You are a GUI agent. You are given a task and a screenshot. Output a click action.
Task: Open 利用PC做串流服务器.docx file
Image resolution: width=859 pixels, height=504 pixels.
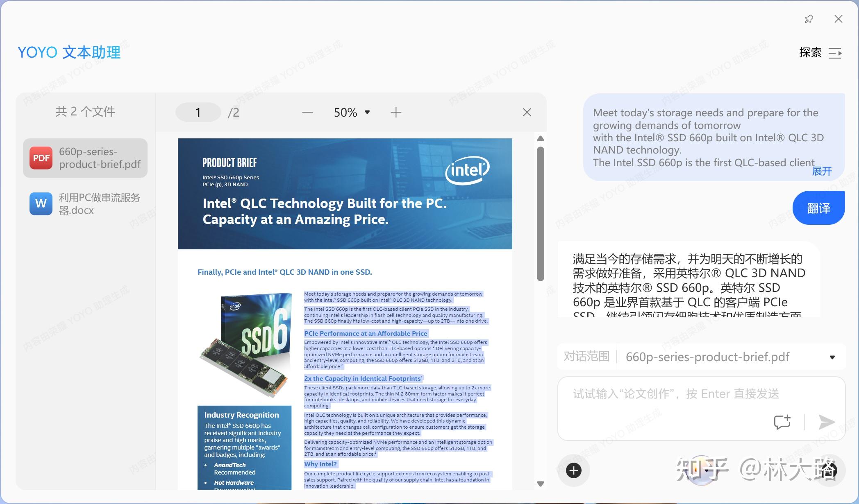[x=85, y=204]
